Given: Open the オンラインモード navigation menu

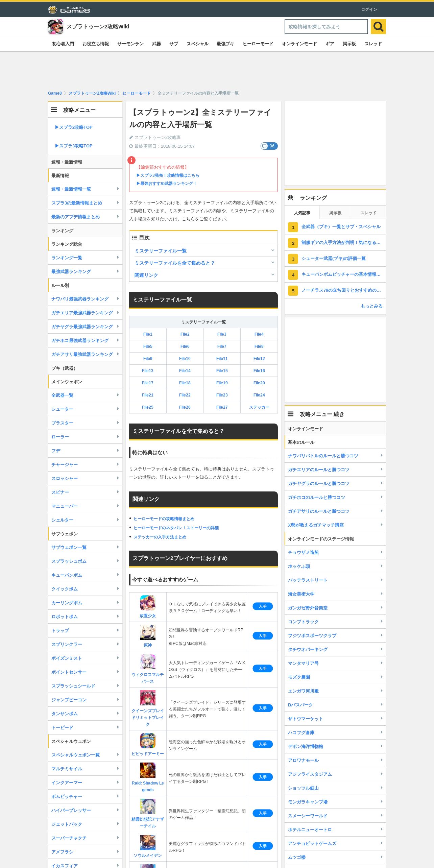Looking at the screenshot, I should point(299,44).
